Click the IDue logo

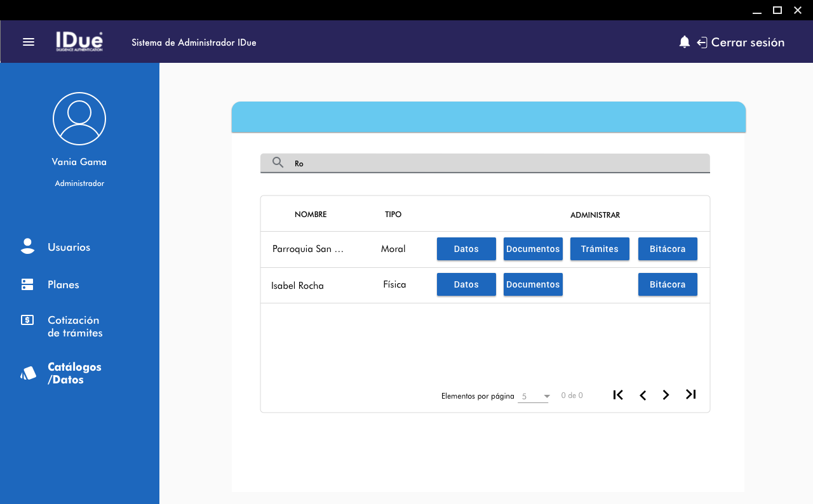pos(79,42)
